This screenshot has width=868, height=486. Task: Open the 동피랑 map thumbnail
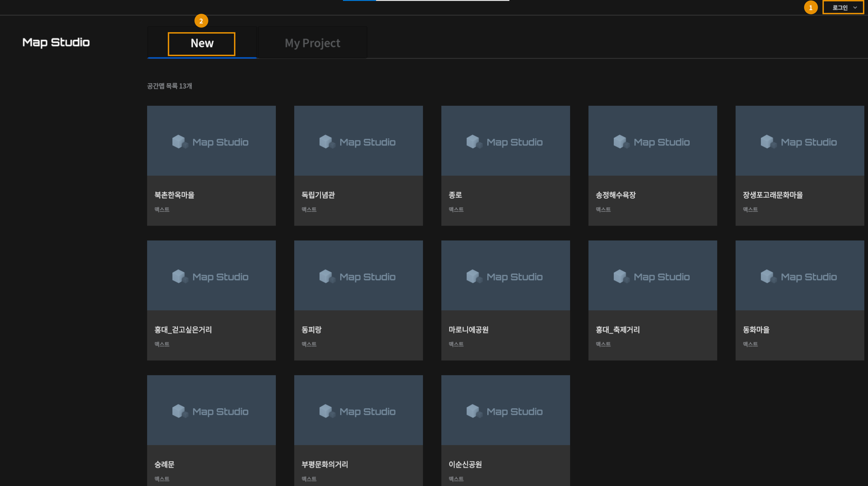point(359,275)
